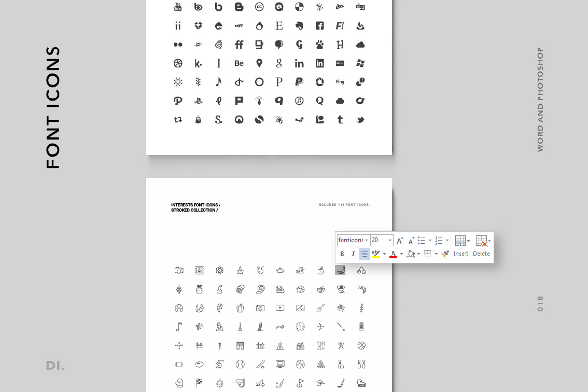
Task: Click the Insert table rows icon
Action: click(460, 240)
